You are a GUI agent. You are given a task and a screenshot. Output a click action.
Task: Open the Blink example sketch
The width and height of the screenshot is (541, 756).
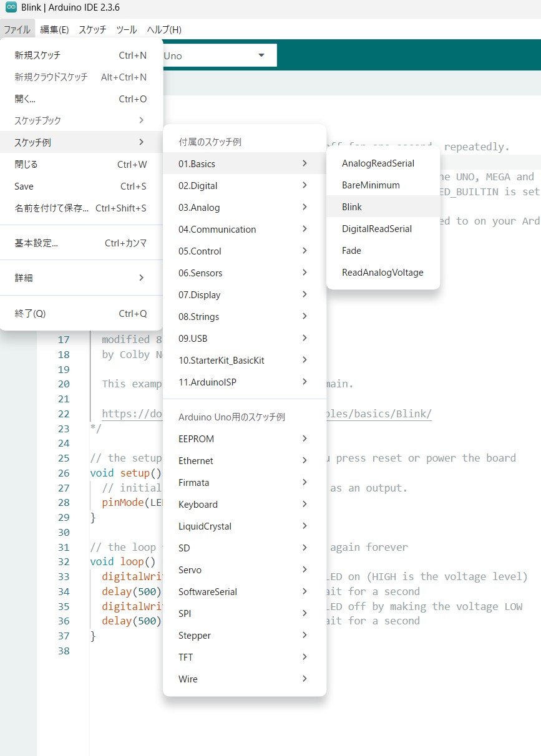coord(352,207)
